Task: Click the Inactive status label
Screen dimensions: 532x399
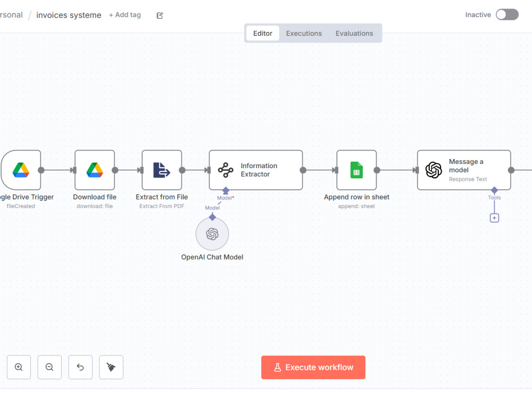Action: coord(478,15)
